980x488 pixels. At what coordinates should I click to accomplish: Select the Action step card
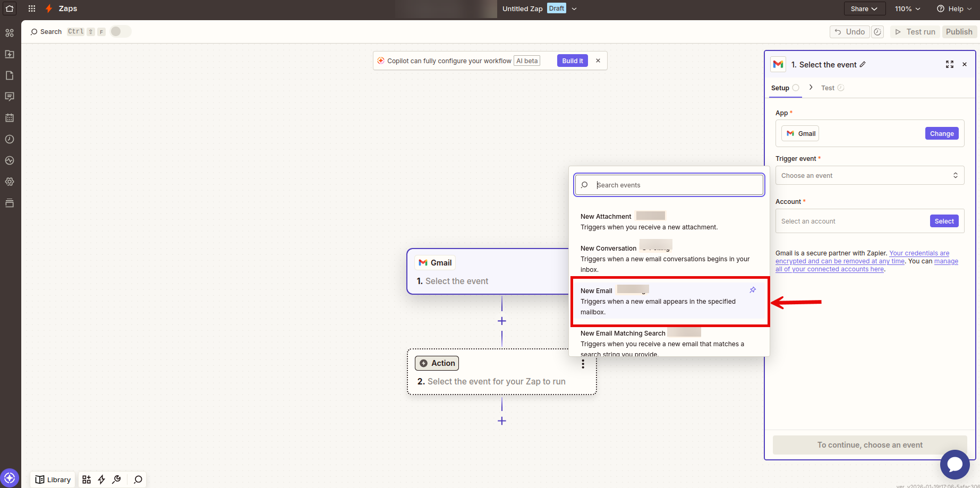pos(502,372)
